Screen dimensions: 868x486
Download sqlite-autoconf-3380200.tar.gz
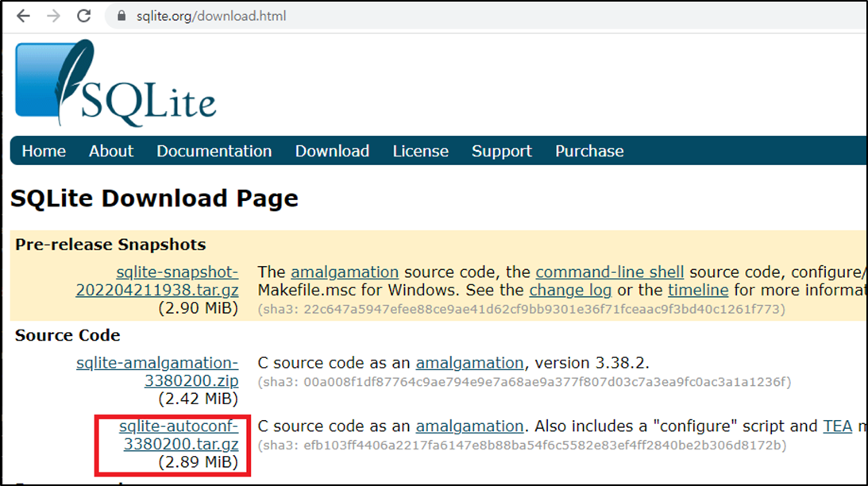point(179,435)
